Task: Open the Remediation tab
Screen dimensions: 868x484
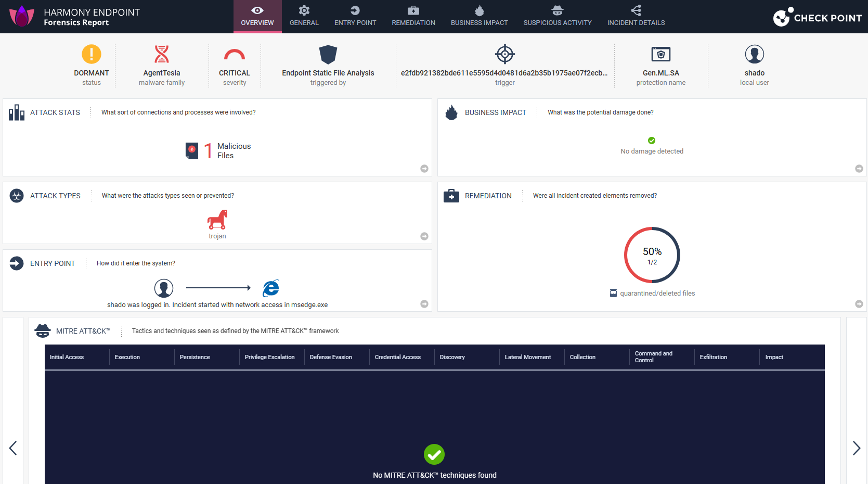Action: (413, 17)
